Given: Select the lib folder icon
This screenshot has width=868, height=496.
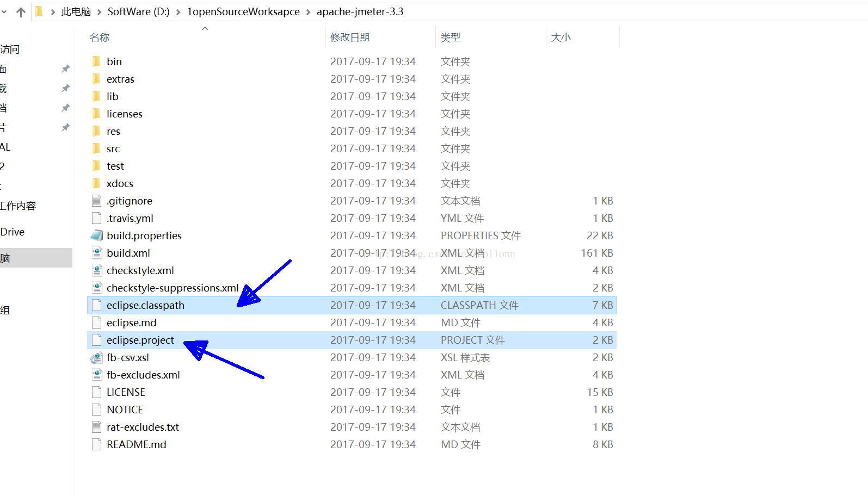Looking at the screenshot, I should click(x=96, y=96).
